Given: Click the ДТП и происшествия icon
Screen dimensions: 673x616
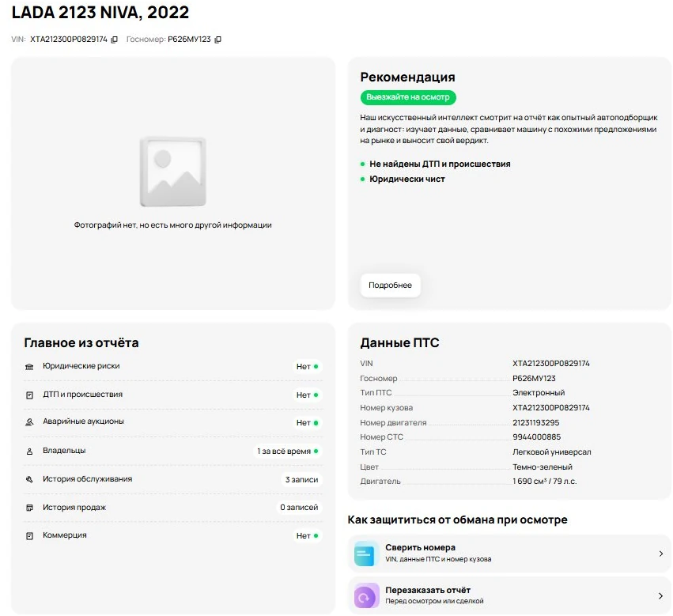Looking at the screenshot, I should 30,395.
